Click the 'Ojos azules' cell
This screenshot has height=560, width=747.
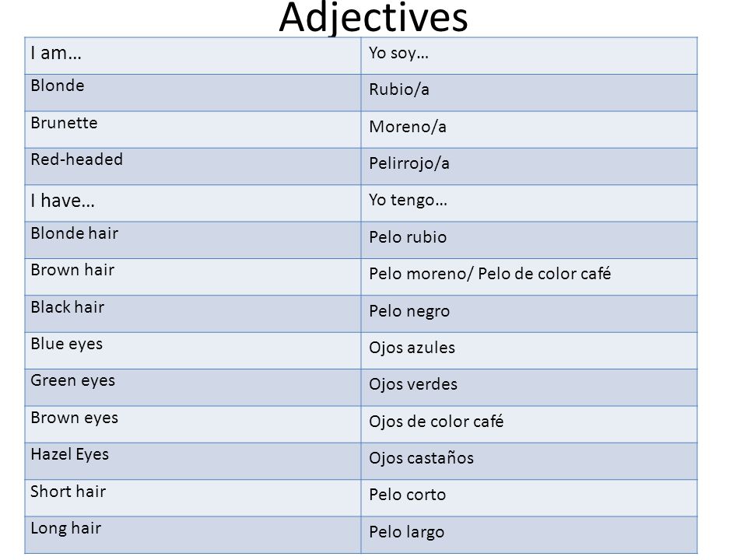(529, 351)
